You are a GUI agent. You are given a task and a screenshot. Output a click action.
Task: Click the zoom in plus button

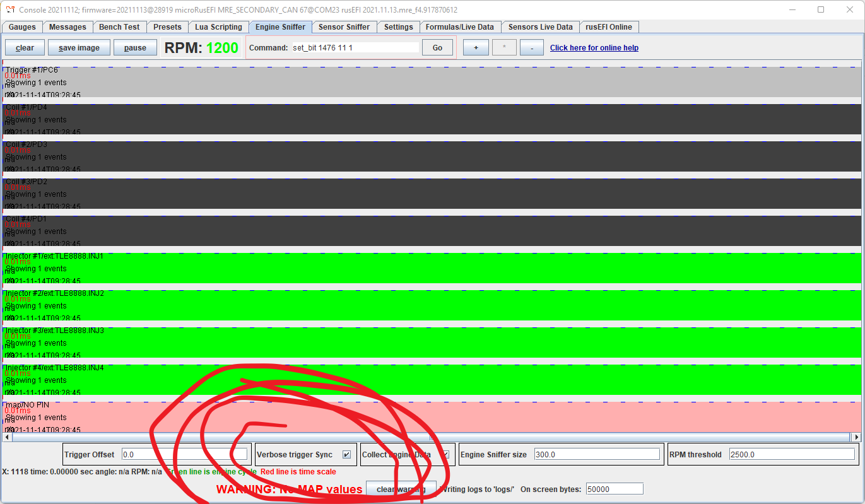pyautogui.click(x=476, y=47)
